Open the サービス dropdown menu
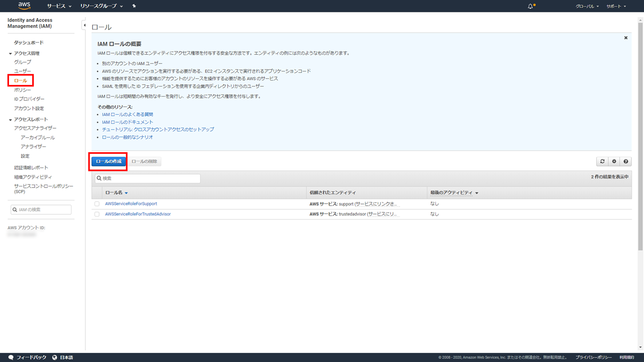This screenshot has height=362, width=644. click(x=59, y=6)
